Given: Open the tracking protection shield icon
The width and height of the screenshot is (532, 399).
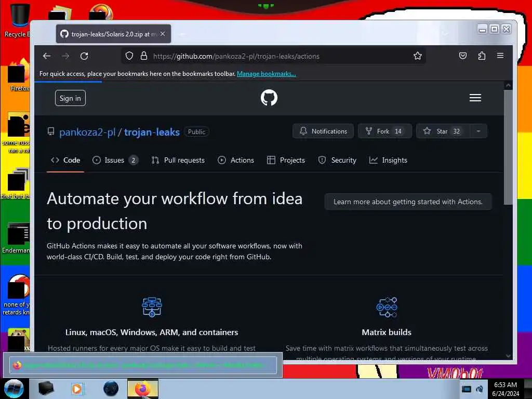Looking at the screenshot, I should point(129,56).
